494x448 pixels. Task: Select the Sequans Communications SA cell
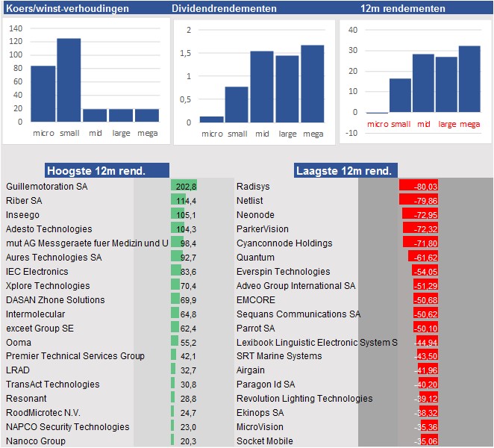[298, 314]
